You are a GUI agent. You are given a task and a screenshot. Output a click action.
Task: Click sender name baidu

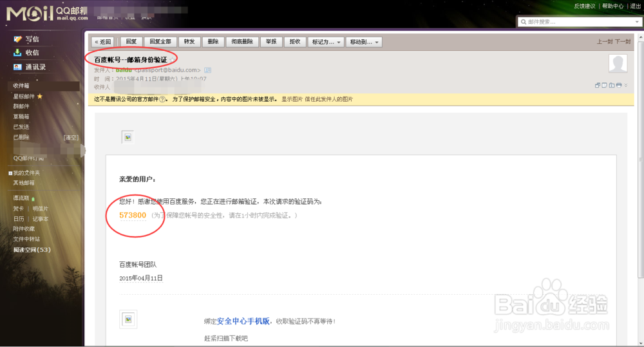tap(124, 70)
